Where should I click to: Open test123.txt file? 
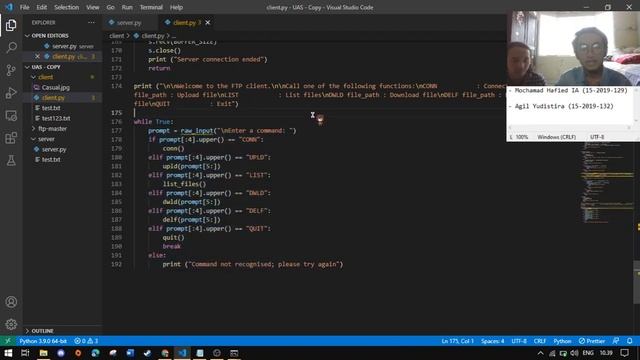(56, 118)
